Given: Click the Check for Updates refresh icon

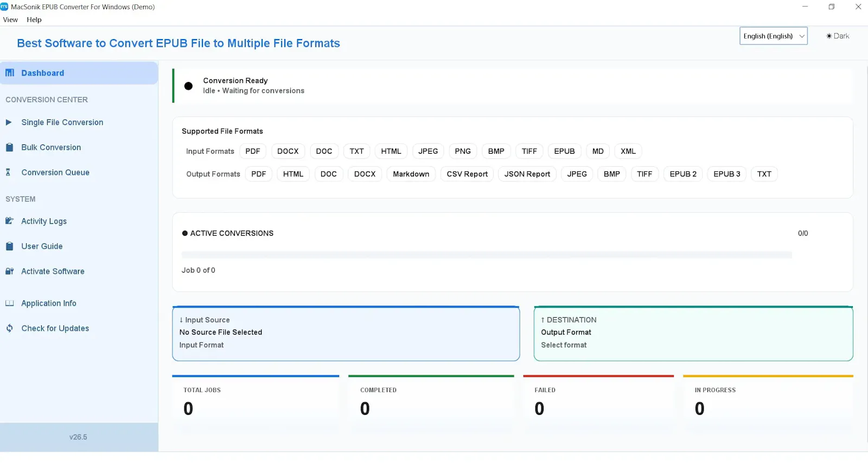Looking at the screenshot, I should pyautogui.click(x=9, y=328).
